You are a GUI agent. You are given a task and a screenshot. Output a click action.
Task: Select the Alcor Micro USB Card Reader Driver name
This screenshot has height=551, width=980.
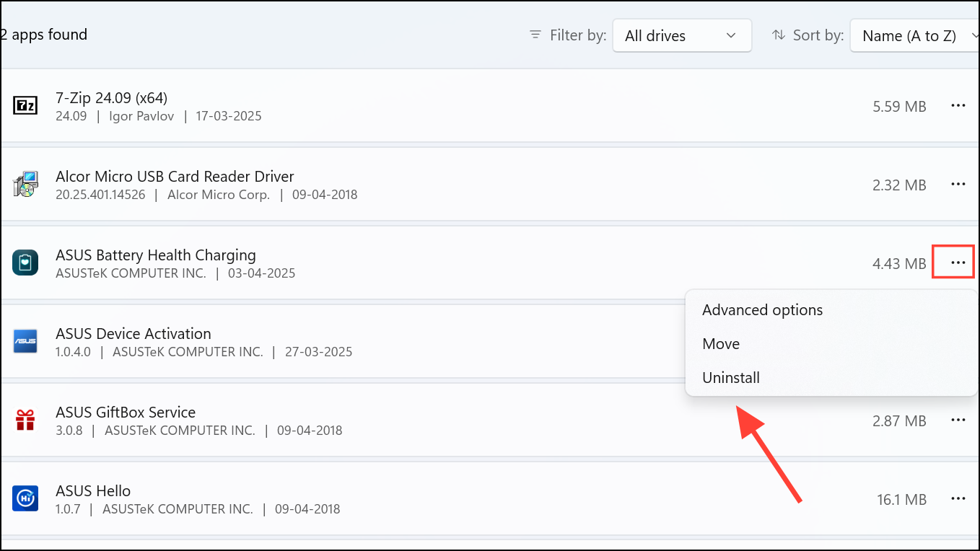pos(175,176)
